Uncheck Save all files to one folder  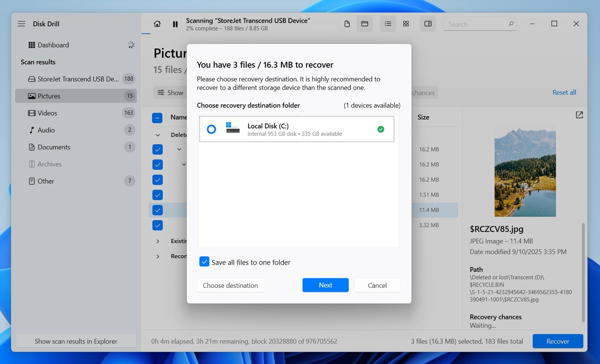point(204,262)
